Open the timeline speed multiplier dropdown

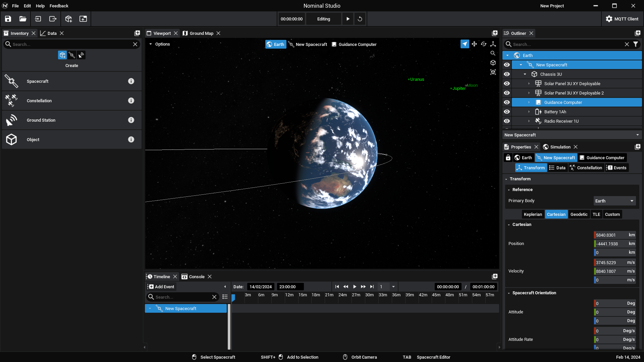393,287
